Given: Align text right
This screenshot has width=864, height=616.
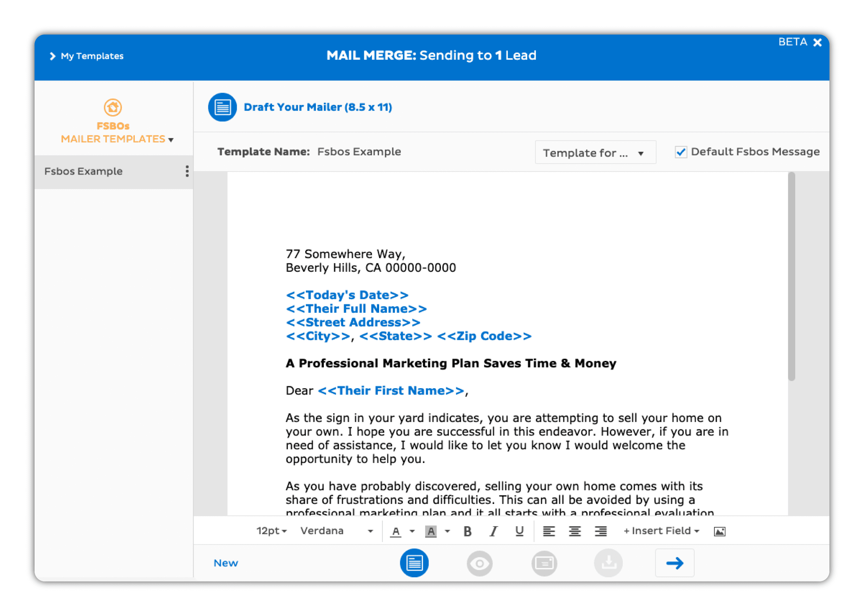Looking at the screenshot, I should 601,531.
